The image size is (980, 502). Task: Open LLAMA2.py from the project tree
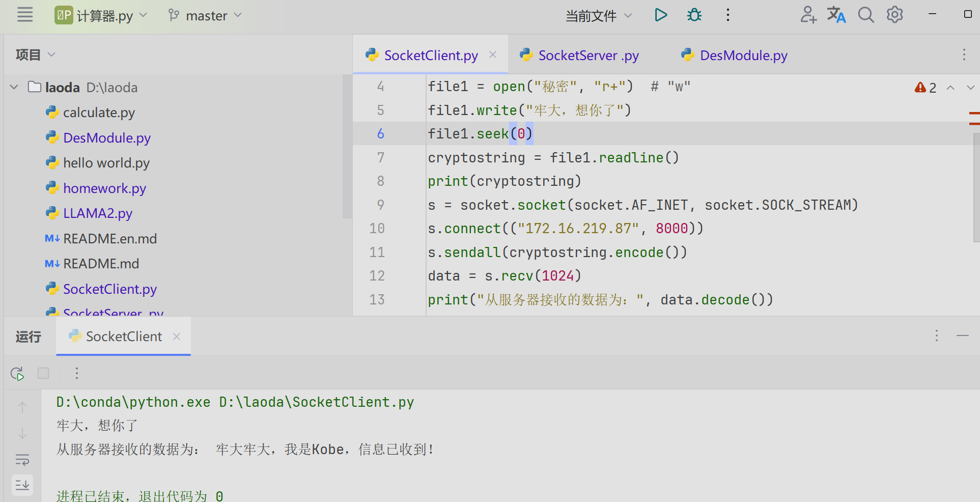98,213
